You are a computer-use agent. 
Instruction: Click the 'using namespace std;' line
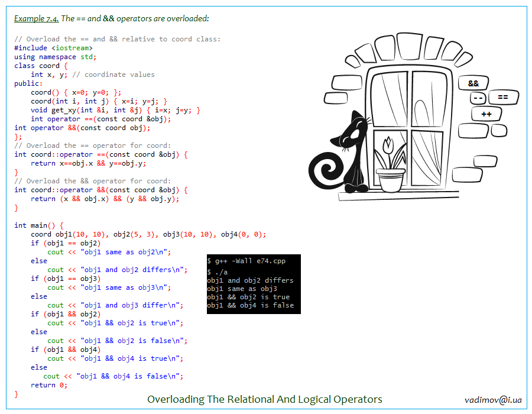click(56, 57)
